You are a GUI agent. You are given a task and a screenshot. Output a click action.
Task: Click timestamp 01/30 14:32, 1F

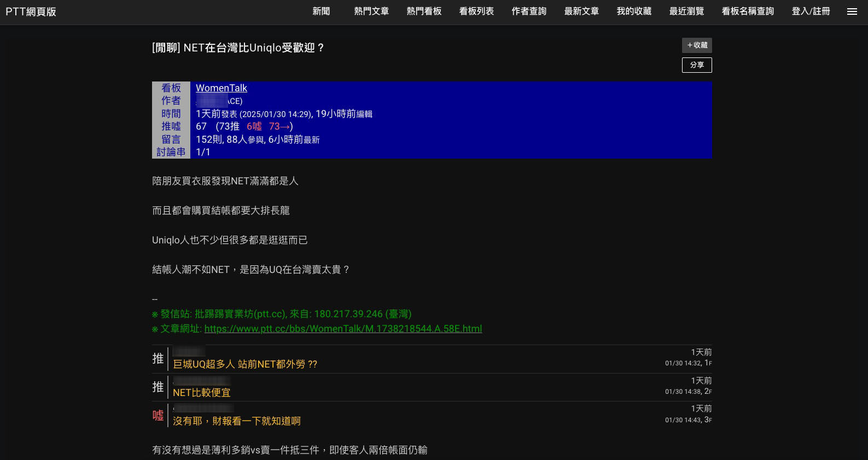pyautogui.click(x=689, y=363)
